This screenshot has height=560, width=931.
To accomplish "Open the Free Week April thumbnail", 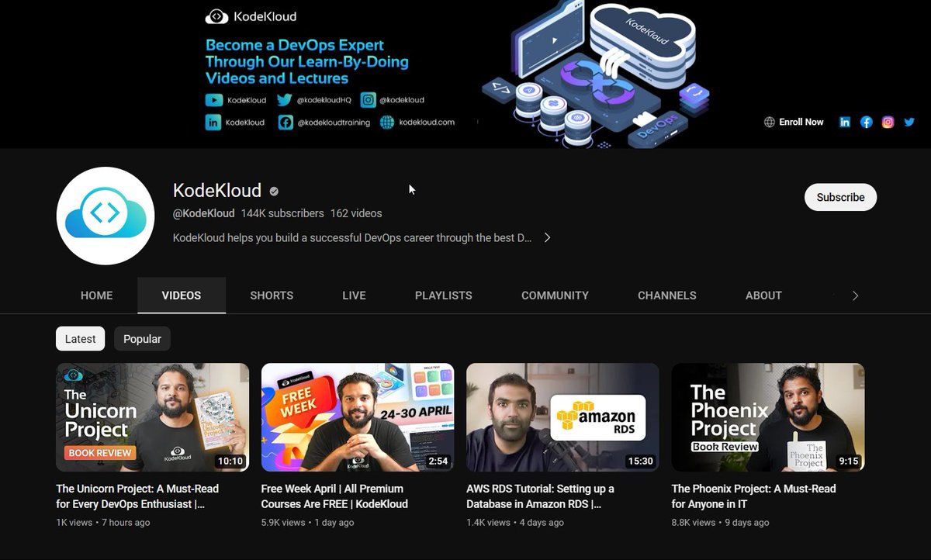I will coord(358,417).
